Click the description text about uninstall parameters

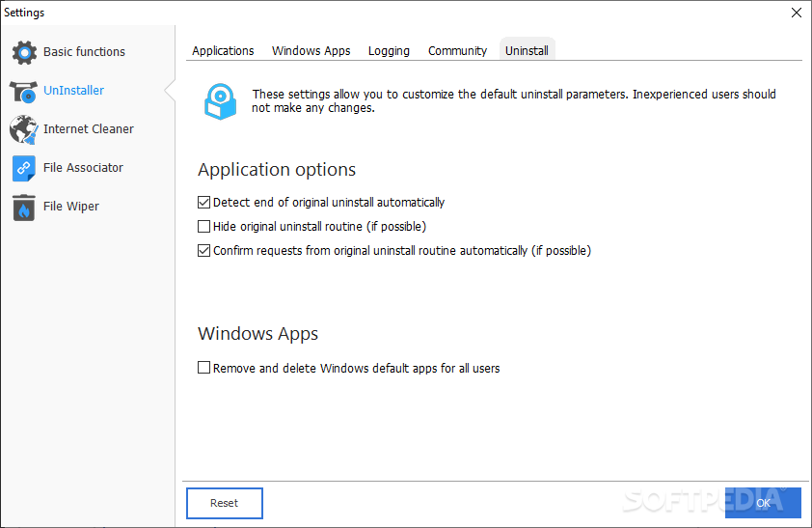tap(514, 101)
